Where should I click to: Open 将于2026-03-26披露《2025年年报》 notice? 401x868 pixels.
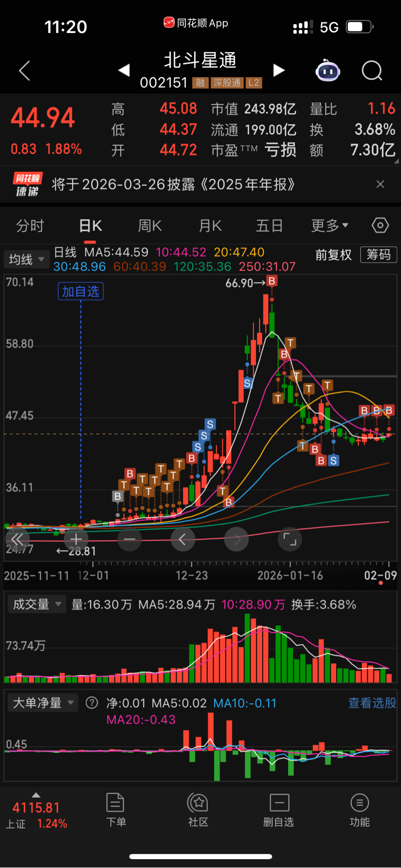[173, 184]
